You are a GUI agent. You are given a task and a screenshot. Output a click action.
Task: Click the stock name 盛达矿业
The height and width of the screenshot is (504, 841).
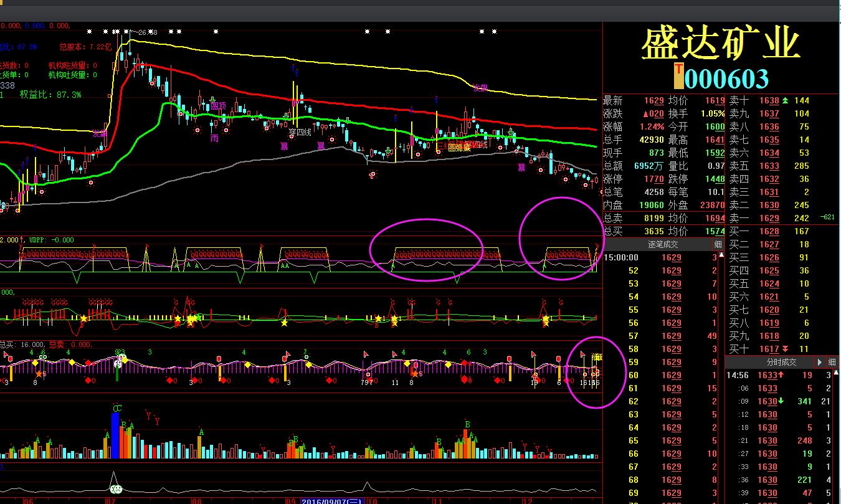coord(721,44)
